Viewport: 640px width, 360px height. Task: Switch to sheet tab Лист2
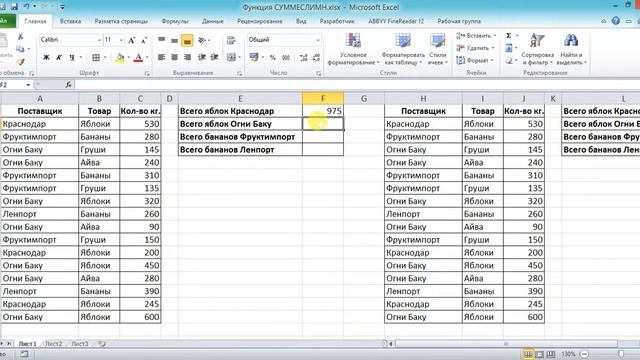pyautogui.click(x=53, y=344)
